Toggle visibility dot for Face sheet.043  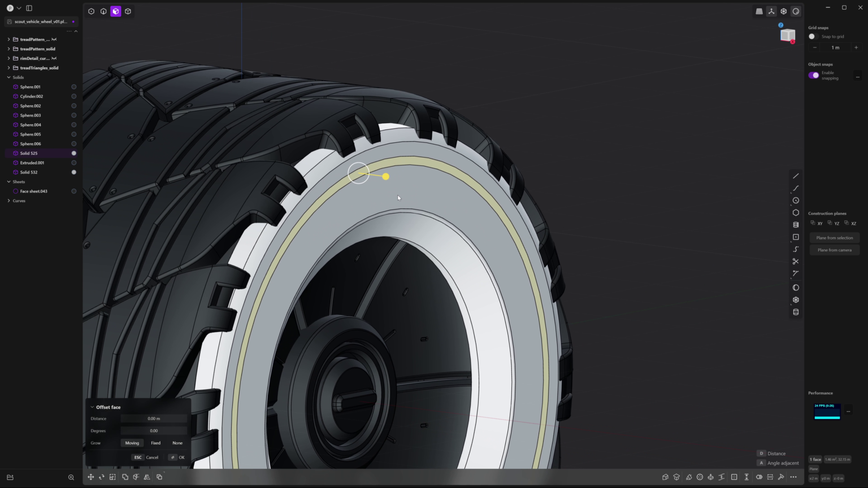pos(73,191)
